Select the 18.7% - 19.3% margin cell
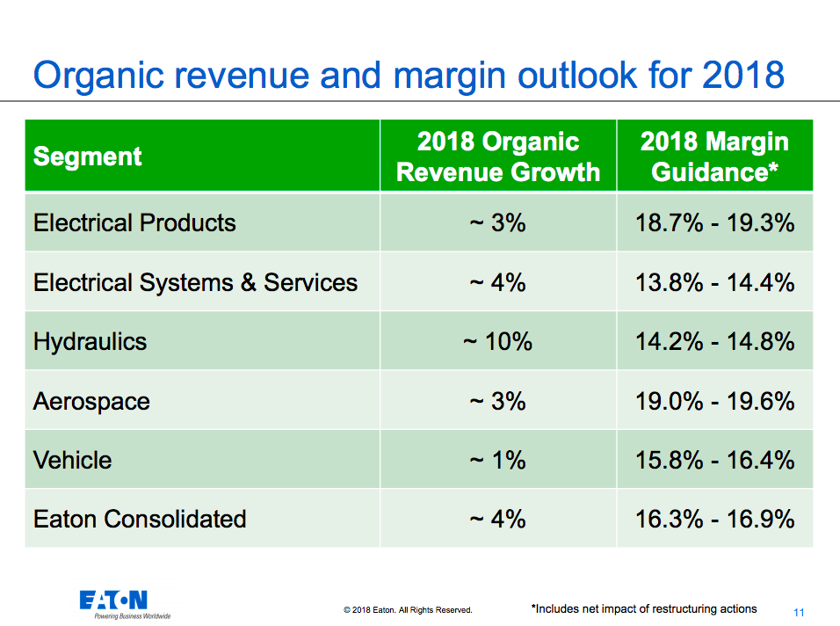 click(x=714, y=222)
